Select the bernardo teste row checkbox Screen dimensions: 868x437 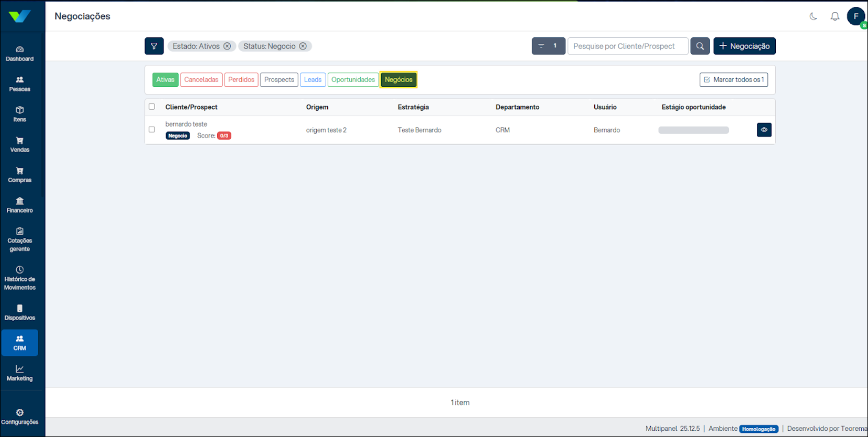(152, 129)
